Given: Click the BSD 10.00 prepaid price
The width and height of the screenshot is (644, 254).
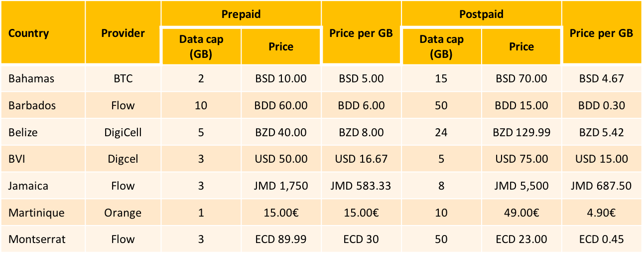Looking at the screenshot, I should tap(281, 78).
